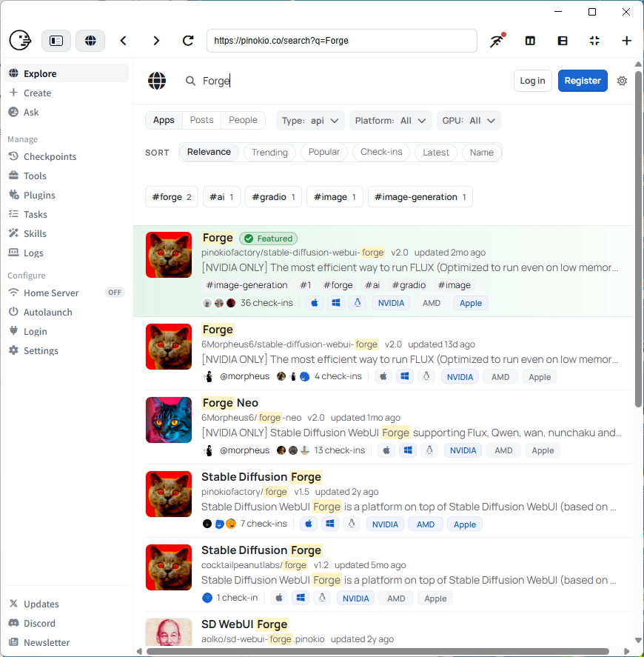
Task: Reload the page with refresh icon
Action: [x=188, y=41]
